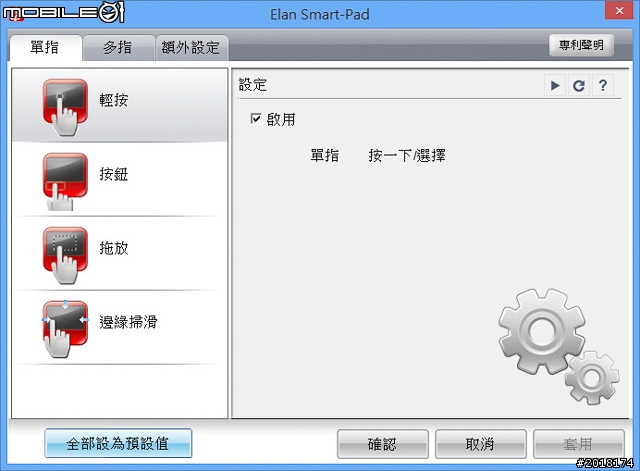Click the 設定 panel heading

(x=253, y=85)
